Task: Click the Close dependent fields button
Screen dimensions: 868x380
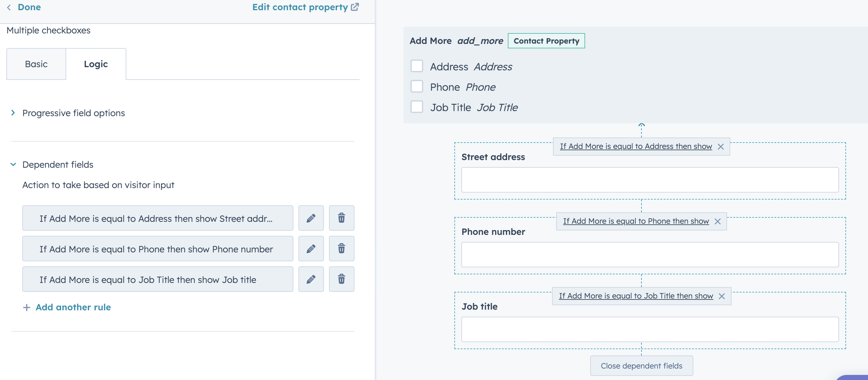Action: [x=641, y=365]
